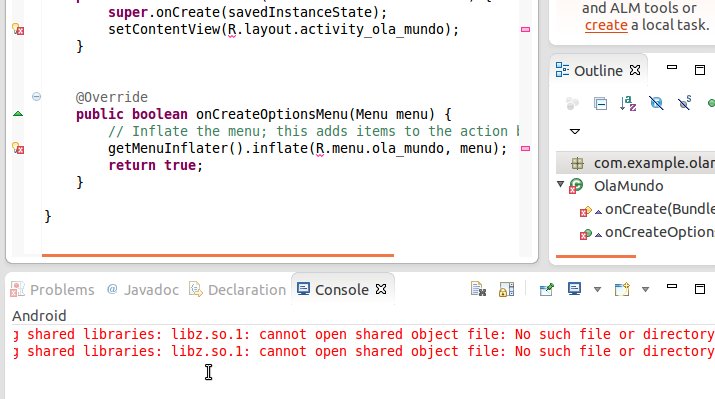Click Clear Console icon
The height and width of the screenshot is (399, 715).
click(478, 289)
